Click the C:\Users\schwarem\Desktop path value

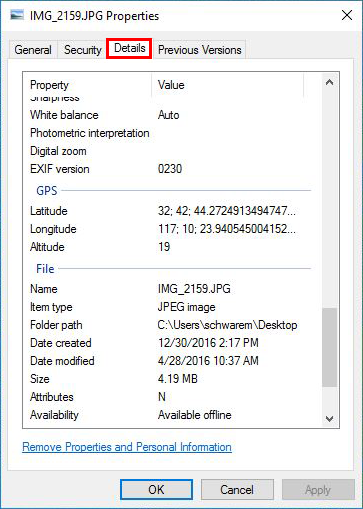point(227,325)
